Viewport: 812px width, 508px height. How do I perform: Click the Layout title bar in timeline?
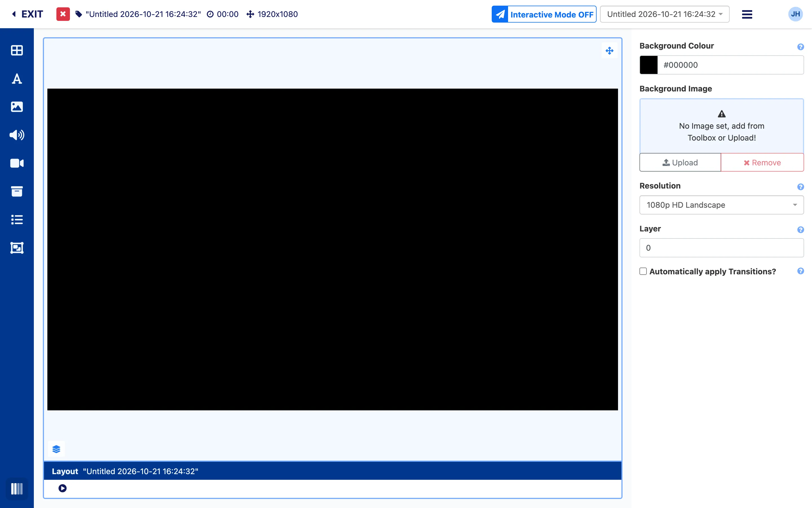tap(332, 471)
